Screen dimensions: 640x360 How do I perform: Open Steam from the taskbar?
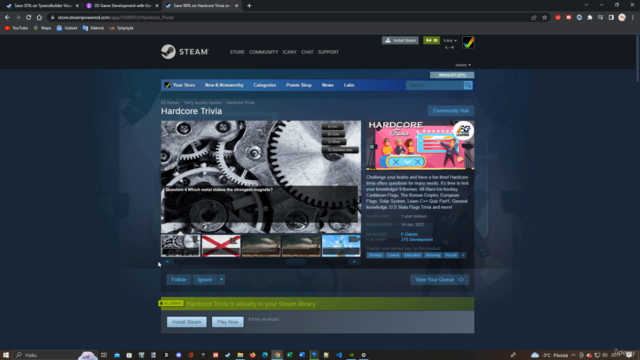pos(228,355)
